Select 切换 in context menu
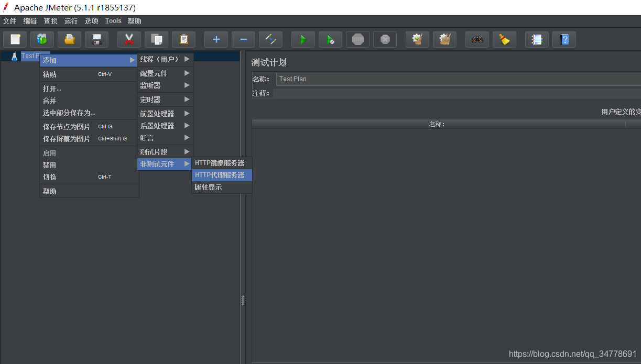The width and height of the screenshot is (641, 364). click(89, 177)
